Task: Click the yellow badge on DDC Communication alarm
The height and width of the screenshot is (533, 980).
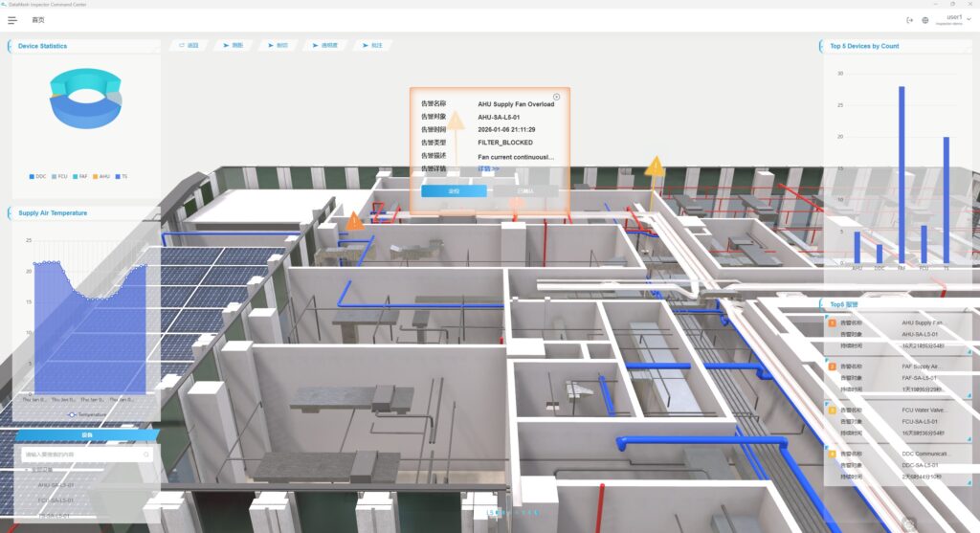Action: point(833,454)
